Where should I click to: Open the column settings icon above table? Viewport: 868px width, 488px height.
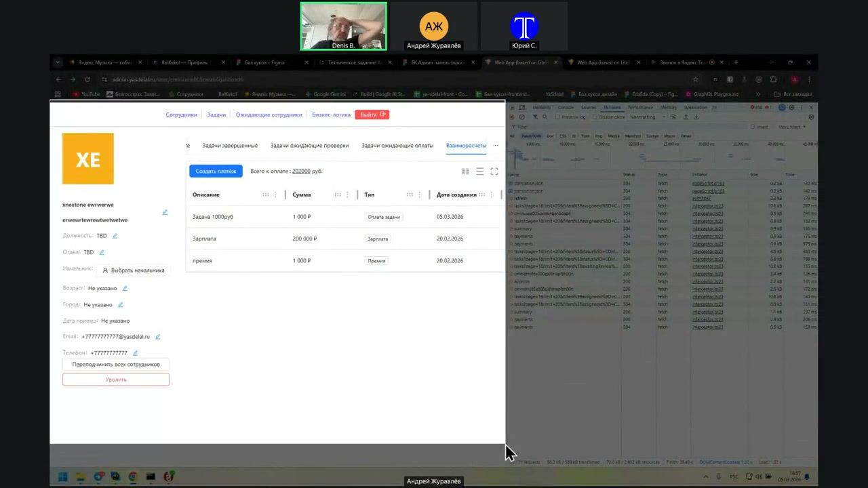[x=465, y=171]
